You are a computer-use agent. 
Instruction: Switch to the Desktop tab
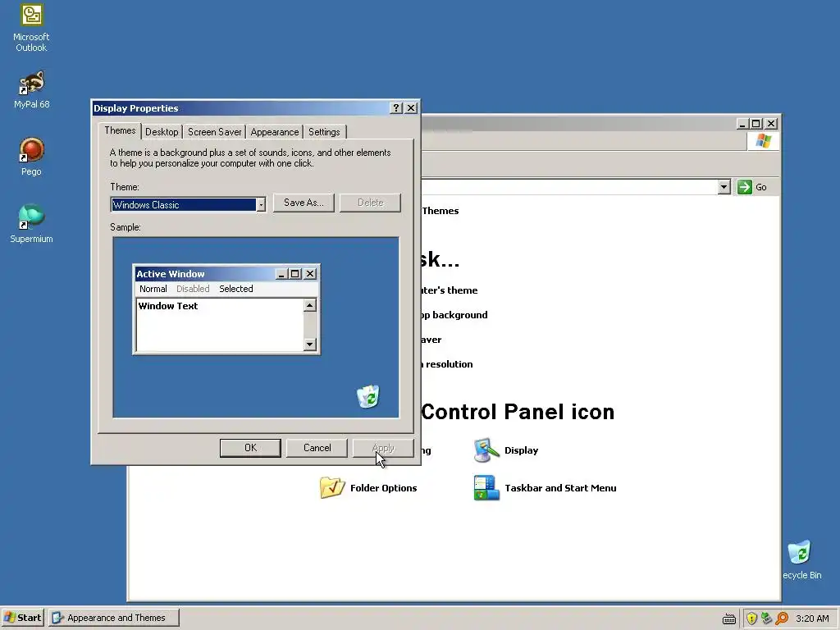(x=162, y=132)
